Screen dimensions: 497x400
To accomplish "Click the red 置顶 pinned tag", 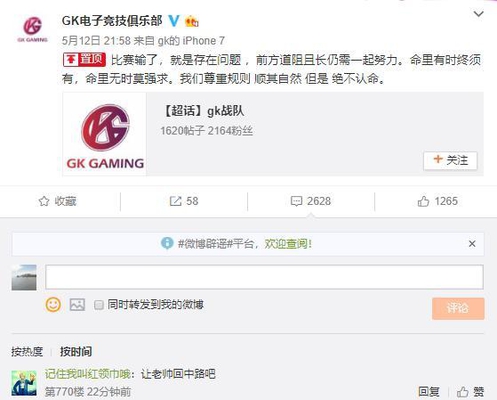I will point(84,60).
